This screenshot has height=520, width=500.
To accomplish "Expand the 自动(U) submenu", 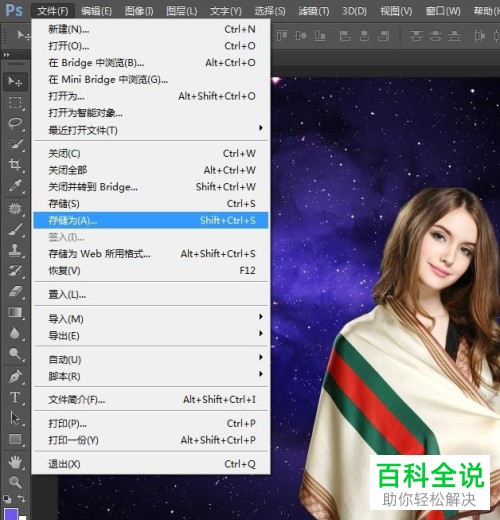I will tap(151, 360).
